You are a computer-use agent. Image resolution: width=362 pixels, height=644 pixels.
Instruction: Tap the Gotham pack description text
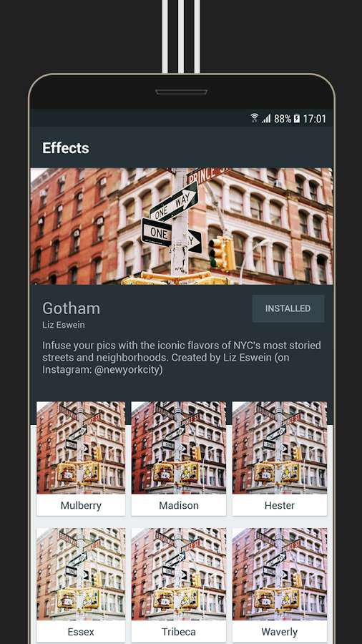(182, 357)
